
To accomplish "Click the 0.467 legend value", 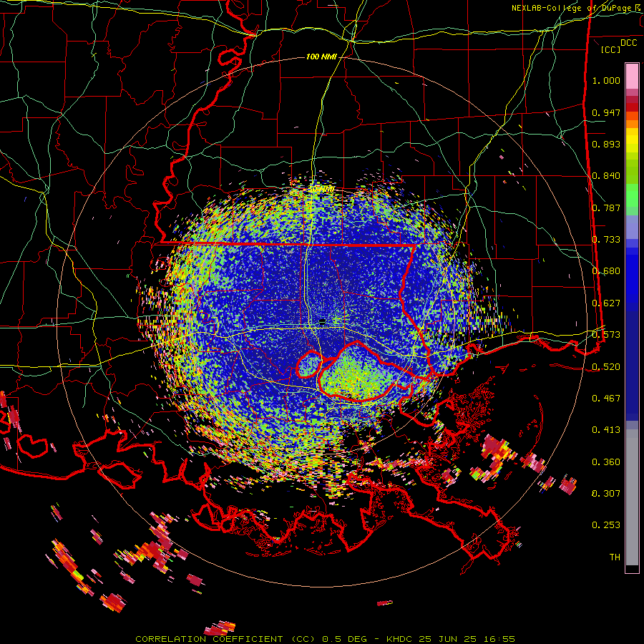I will click(x=606, y=399).
